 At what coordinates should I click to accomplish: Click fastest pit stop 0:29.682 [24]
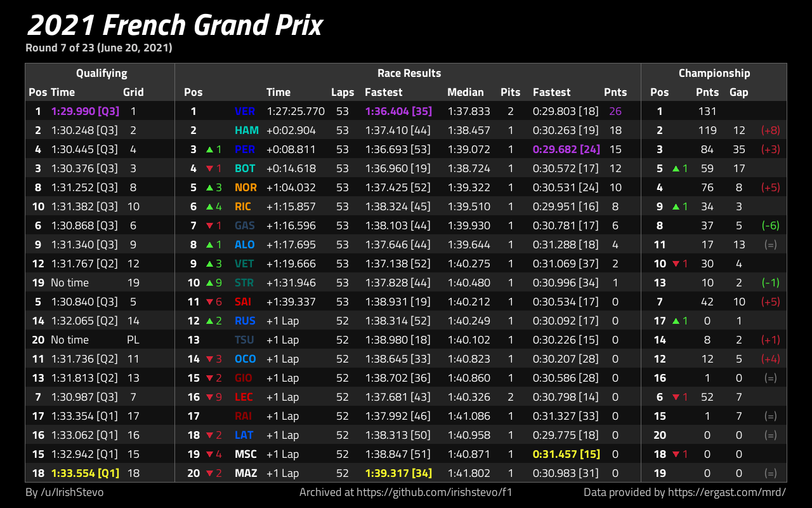click(x=566, y=149)
